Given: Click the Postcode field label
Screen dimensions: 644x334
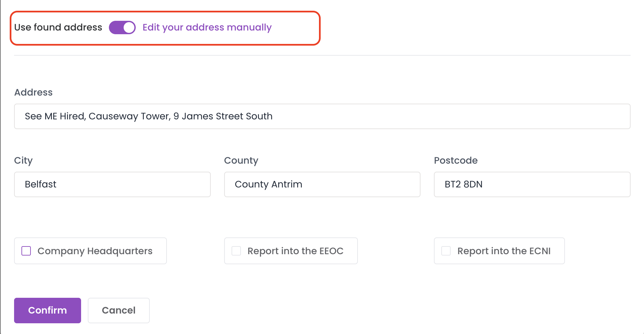Looking at the screenshot, I should coord(456,160).
